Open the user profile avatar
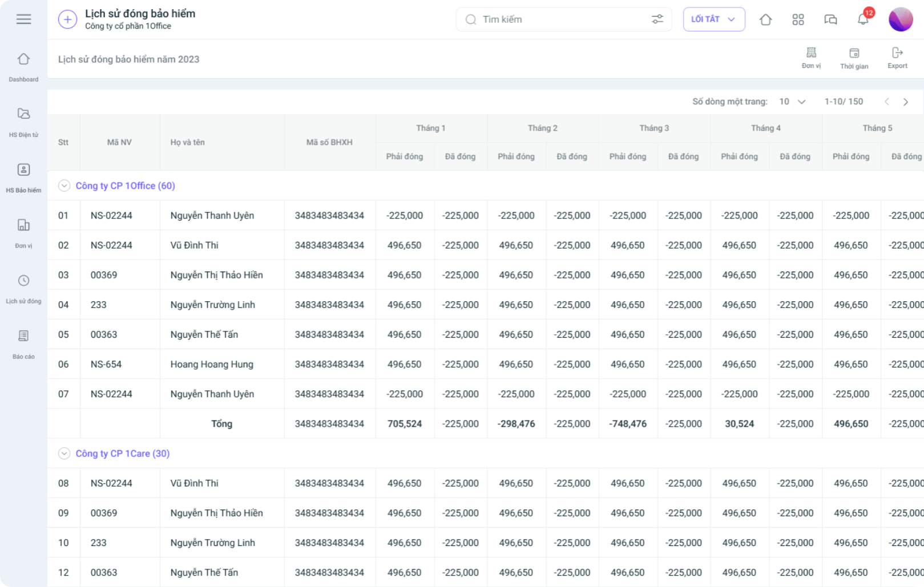Image resolution: width=924 pixels, height=587 pixels. click(901, 19)
